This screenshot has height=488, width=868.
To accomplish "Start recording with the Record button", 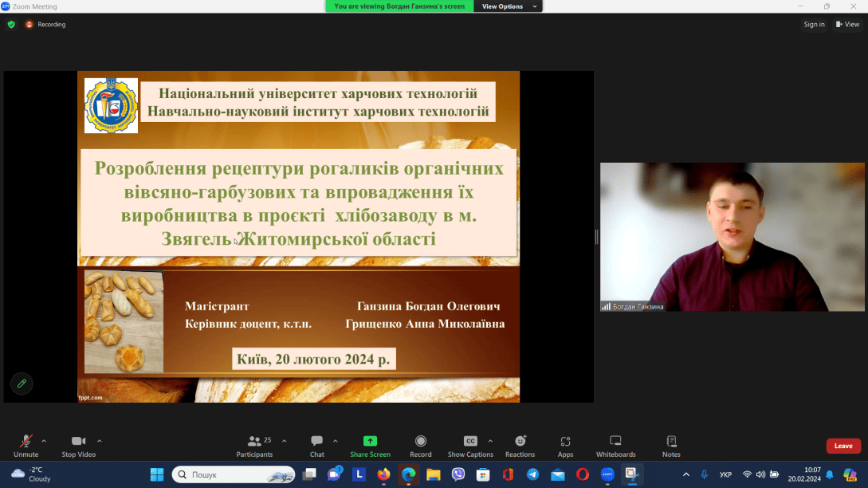I will (x=421, y=446).
